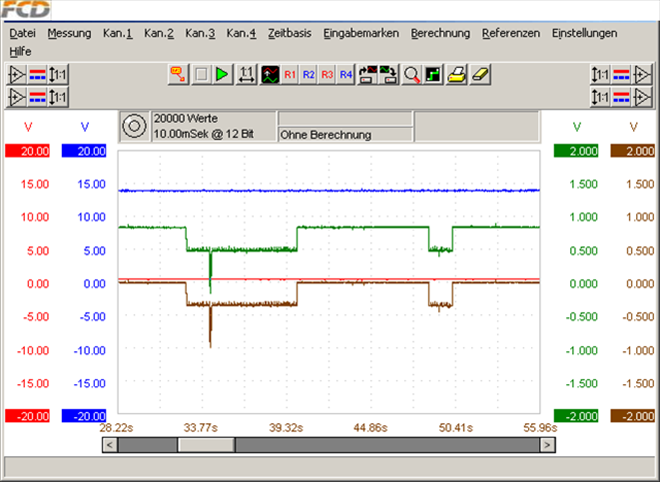Select the R1 reference icon
The width and height of the screenshot is (660, 482).
[x=290, y=75]
